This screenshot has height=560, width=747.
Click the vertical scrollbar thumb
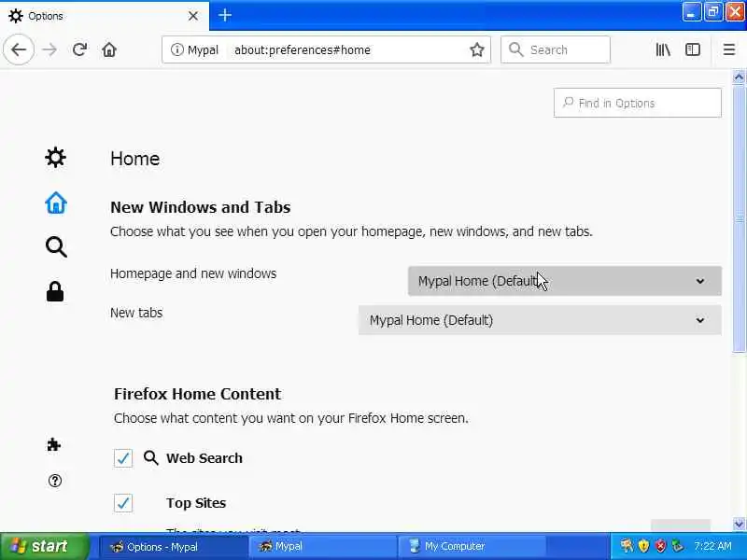pyautogui.click(x=739, y=218)
